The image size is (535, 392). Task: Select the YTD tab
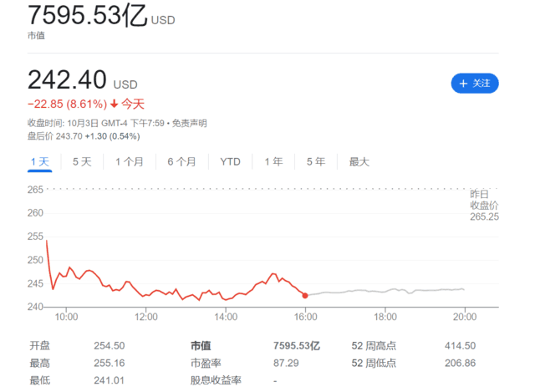pos(230,161)
